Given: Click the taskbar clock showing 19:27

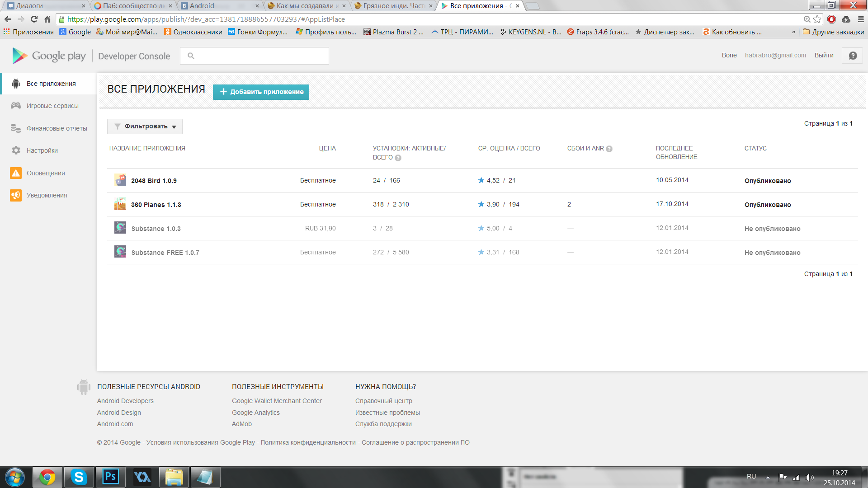Looking at the screenshot, I should click(839, 473).
